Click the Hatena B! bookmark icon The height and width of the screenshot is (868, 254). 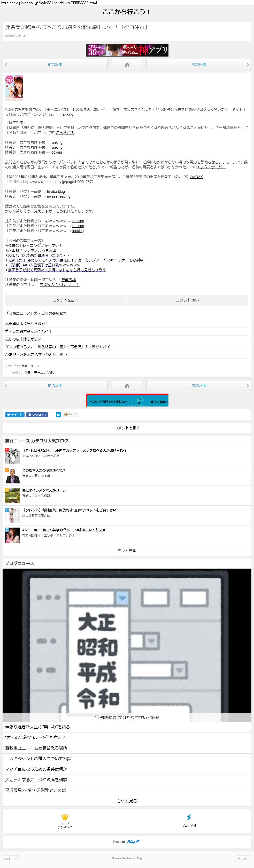[x=58, y=415]
